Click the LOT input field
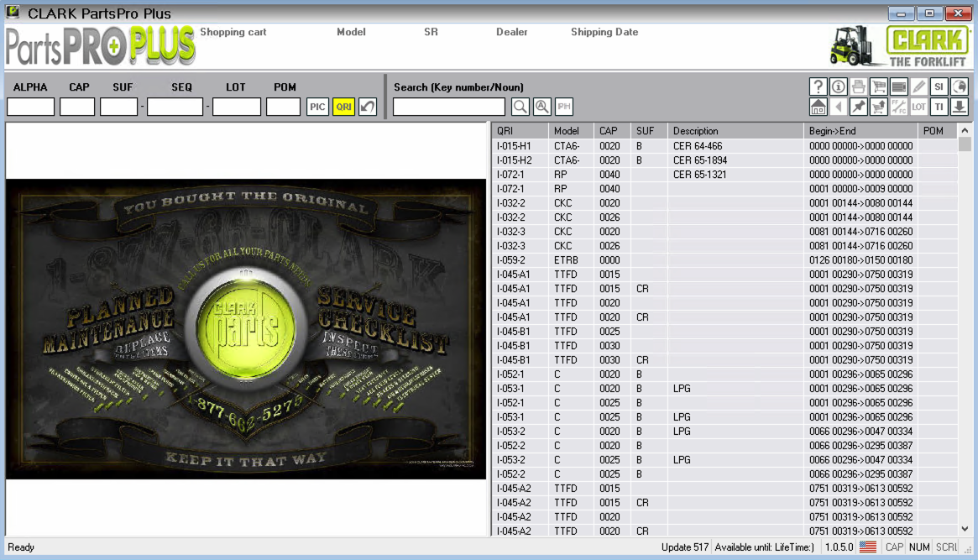 (x=237, y=107)
